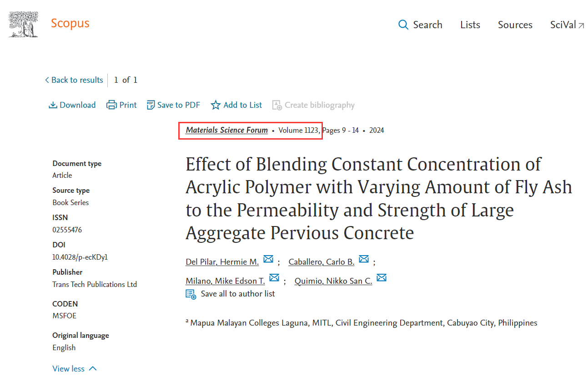Screen dimensions: 588x377
Task: Email author Milano, Mike Edson T.
Action: 274,278
